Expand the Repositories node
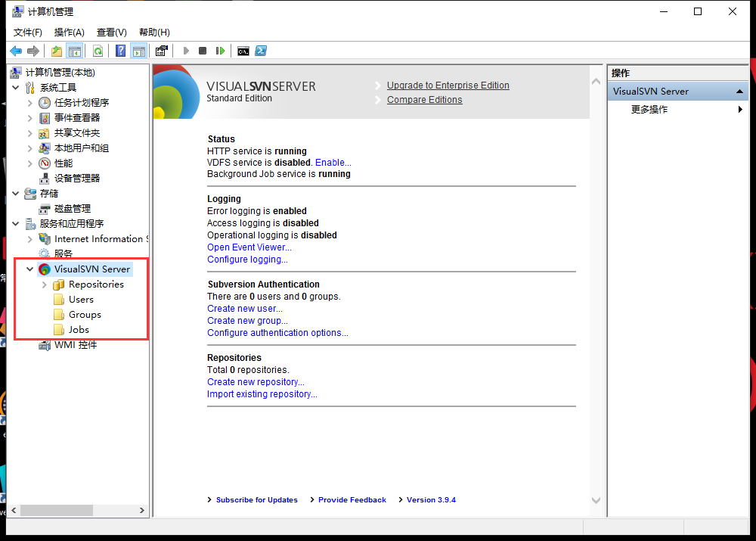Screen dimensions: 756x541 click(45, 284)
